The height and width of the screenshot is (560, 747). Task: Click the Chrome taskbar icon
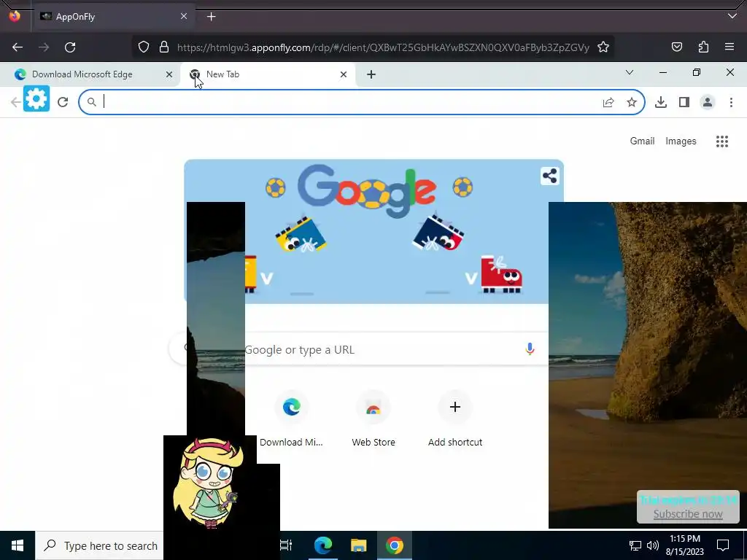[395, 545]
